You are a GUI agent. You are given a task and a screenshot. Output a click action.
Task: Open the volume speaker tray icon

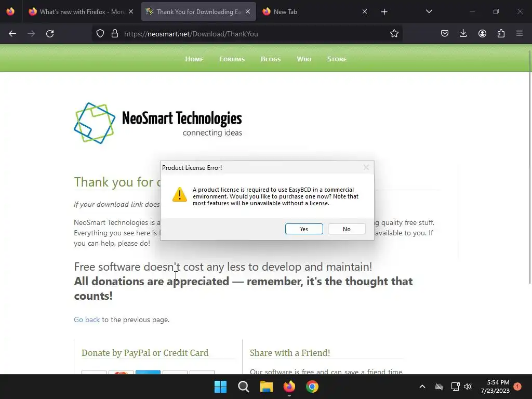468,387
